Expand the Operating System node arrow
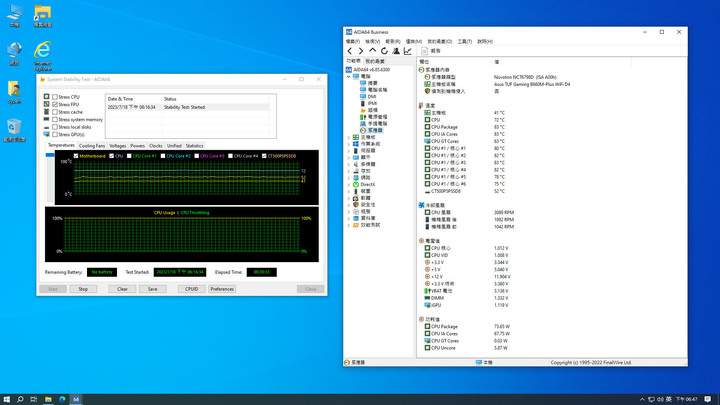The width and height of the screenshot is (720, 405). point(349,144)
